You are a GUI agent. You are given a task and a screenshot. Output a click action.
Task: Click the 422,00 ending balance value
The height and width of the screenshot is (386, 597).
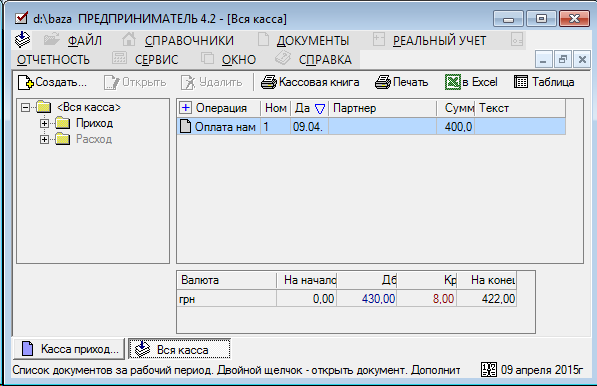498,298
